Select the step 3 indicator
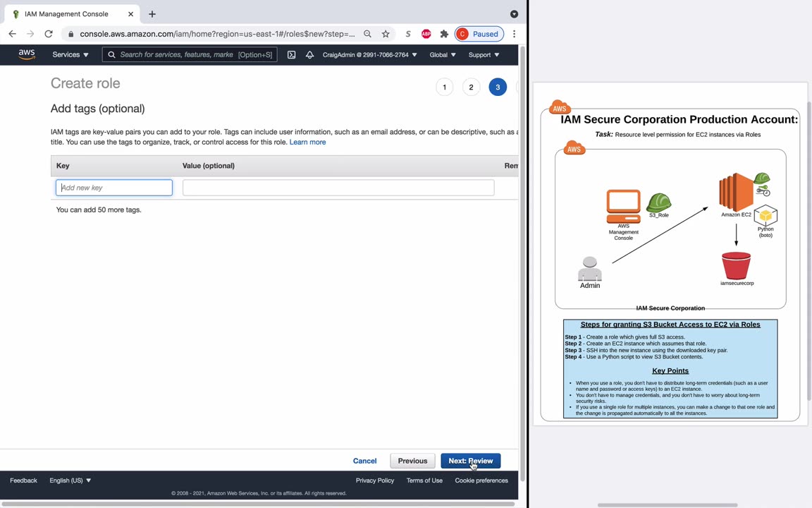The image size is (812, 508). (498, 87)
